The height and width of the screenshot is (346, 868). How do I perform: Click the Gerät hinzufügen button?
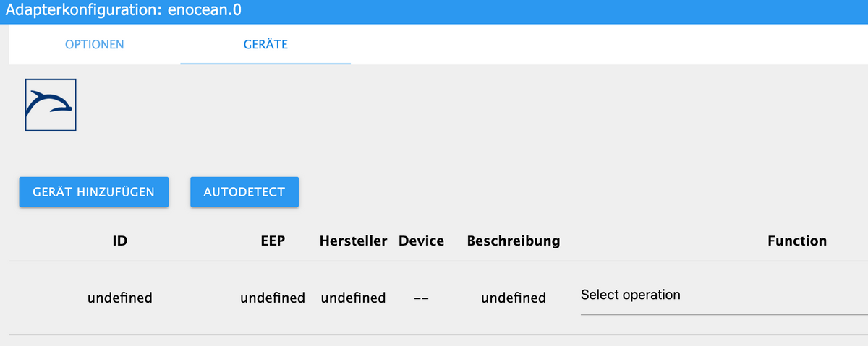coord(93,192)
